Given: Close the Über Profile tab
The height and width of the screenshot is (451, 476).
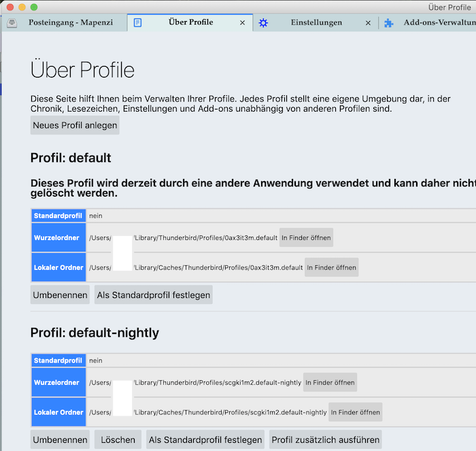Looking at the screenshot, I should (x=242, y=22).
